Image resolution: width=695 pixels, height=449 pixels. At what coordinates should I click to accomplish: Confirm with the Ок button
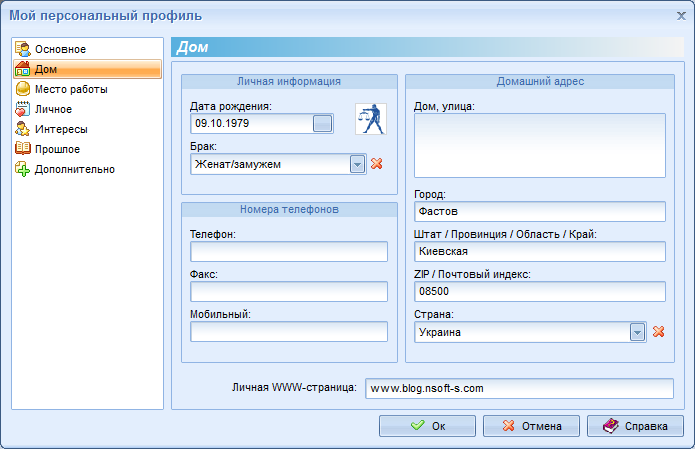427,426
